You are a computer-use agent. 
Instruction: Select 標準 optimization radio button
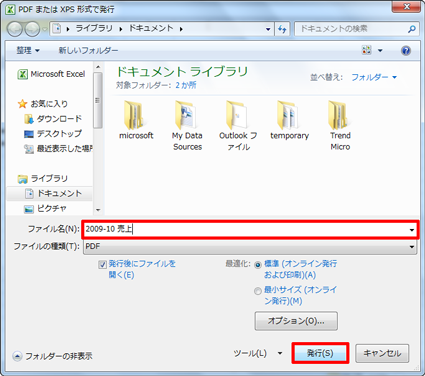click(258, 265)
